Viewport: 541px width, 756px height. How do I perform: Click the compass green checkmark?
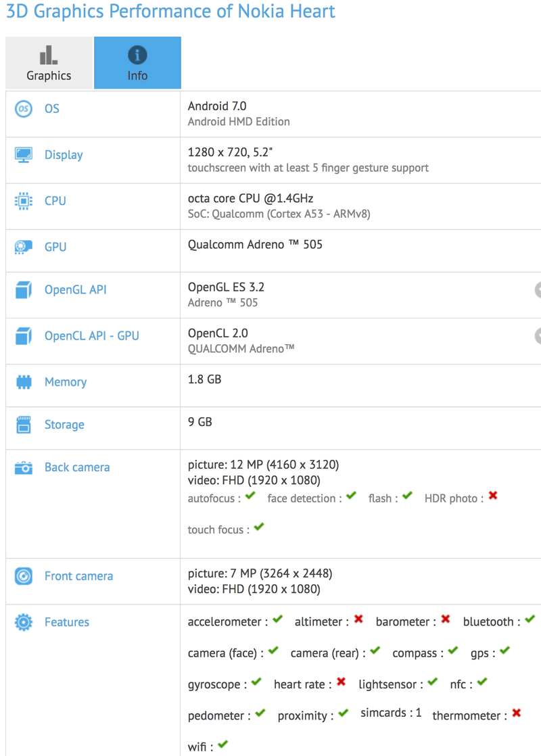click(453, 651)
